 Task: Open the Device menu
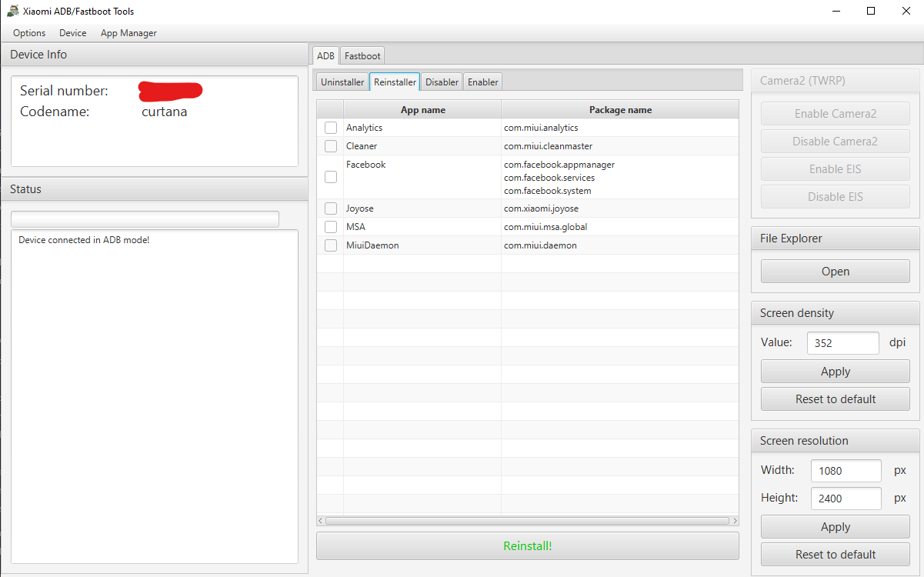pyautogui.click(x=73, y=33)
